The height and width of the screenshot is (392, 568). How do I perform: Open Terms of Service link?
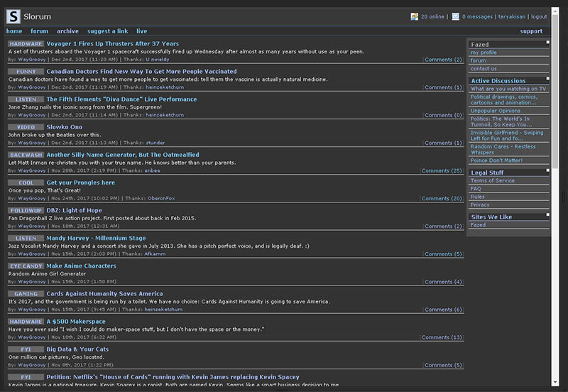(492, 181)
